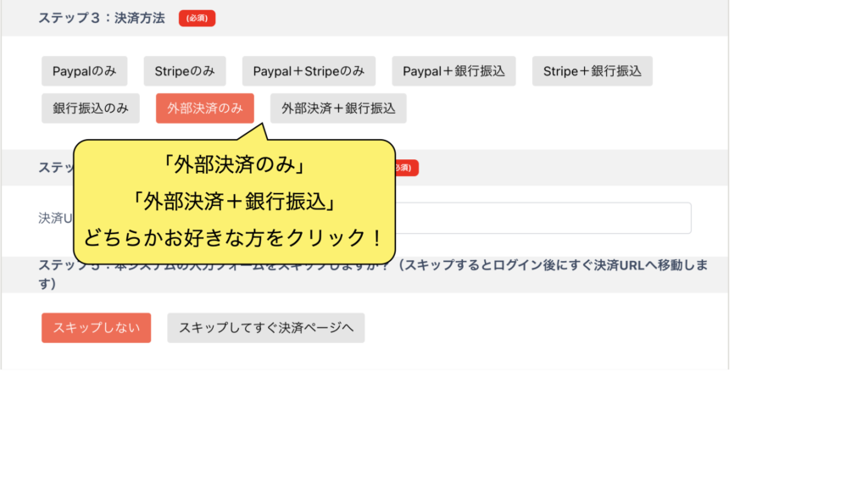This screenshot has height=488, width=868.
Task: Select the Paypalのみ payment option
Action: coord(84,71)
